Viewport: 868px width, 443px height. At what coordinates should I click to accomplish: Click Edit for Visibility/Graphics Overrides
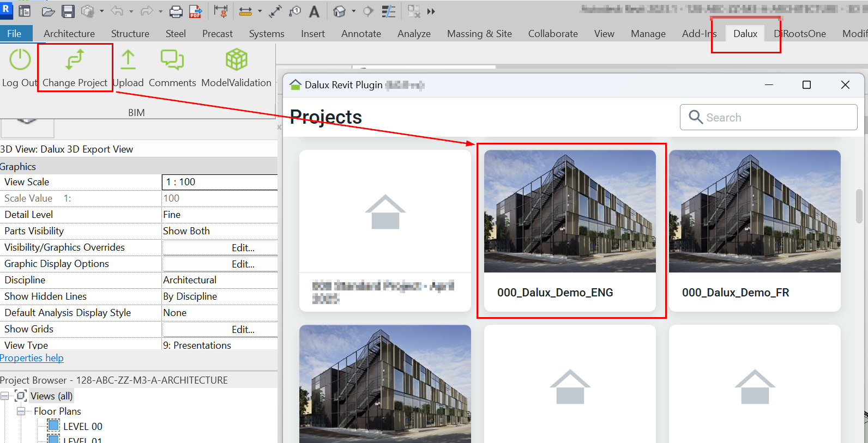pos(243,248)
